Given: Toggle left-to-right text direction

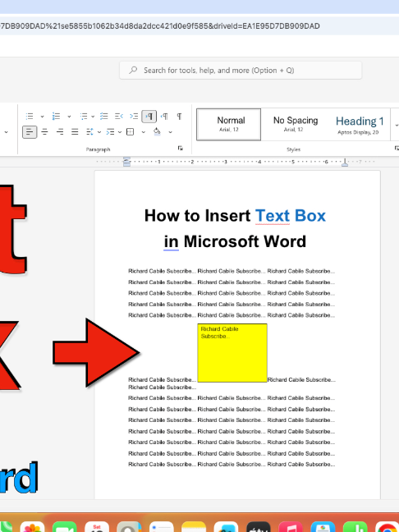Looking at the screenshot, I should click(149, 117).
